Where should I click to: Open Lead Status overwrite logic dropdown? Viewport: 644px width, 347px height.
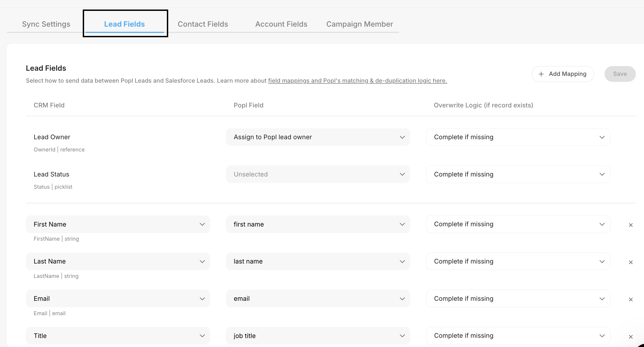tap(518, 174)
